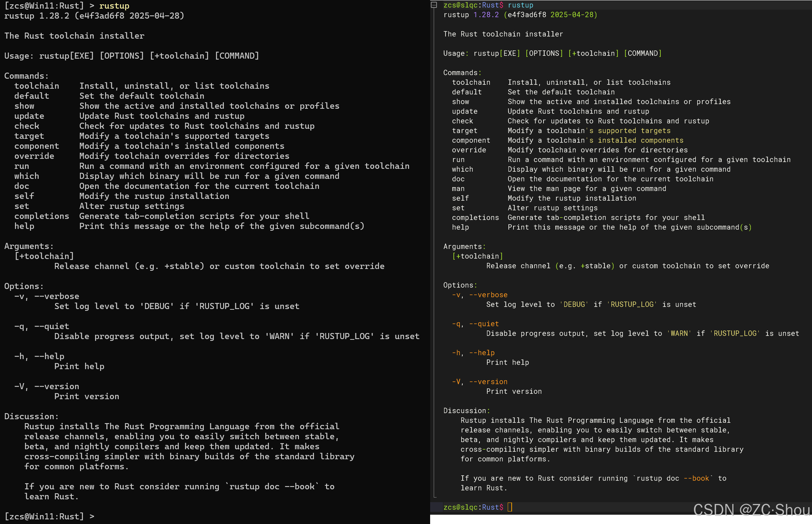Collapse the rustup output fold box
Viewport: 812px width, 524px height.
pyautogui.click(x=434, y=5)
